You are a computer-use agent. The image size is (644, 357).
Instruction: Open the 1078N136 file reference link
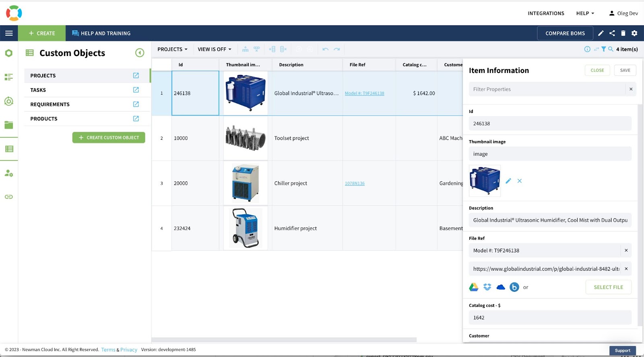[355, 184]
